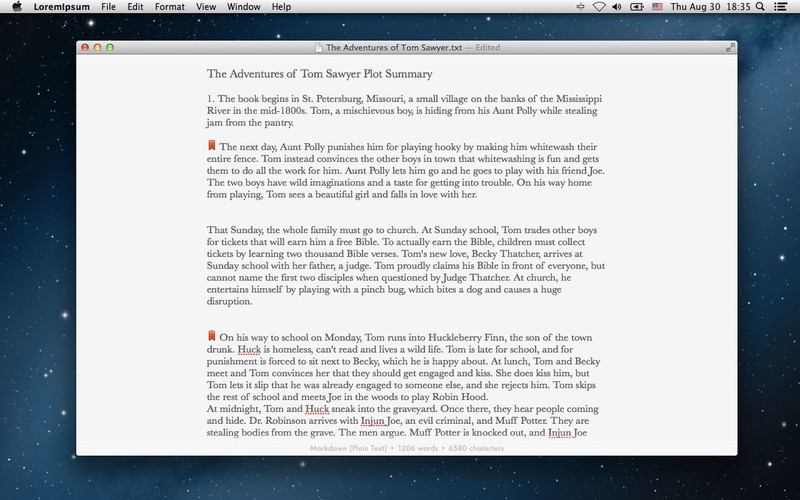Open the US flag input source menu
This screenshot has height=500, width=800.
tap(657, 7)
